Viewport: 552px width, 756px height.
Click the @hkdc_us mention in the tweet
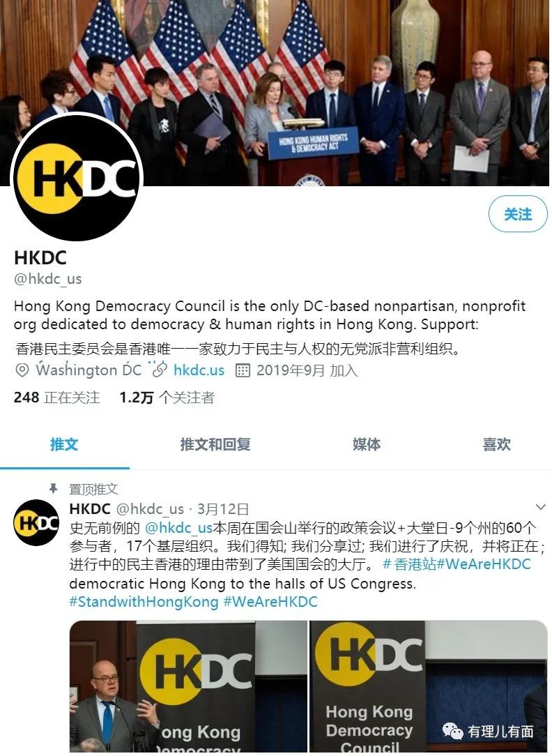[x=178, y=527]
